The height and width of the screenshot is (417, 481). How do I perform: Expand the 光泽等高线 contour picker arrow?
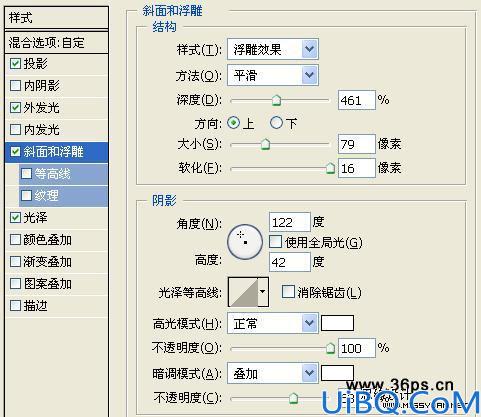pos(263,292)
